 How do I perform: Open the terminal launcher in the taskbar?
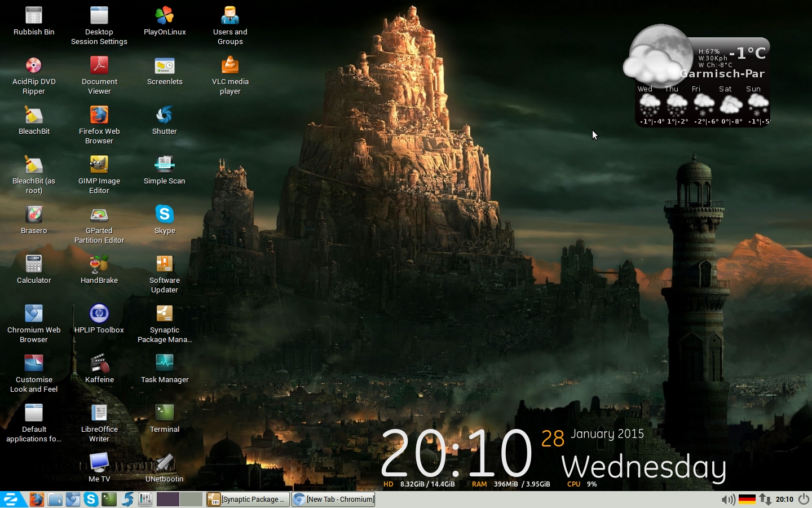[x=109, y=500]
